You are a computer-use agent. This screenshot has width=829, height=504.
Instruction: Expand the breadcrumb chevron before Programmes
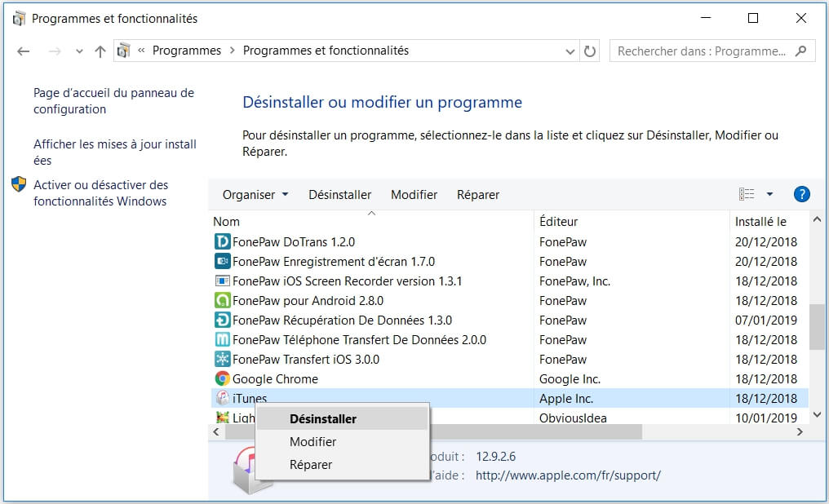(x=141, y=51)
